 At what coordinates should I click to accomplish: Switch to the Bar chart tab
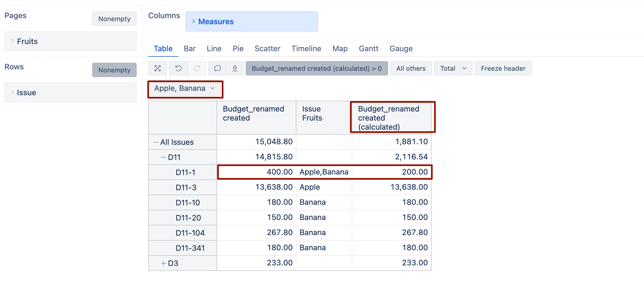(190, 49)
